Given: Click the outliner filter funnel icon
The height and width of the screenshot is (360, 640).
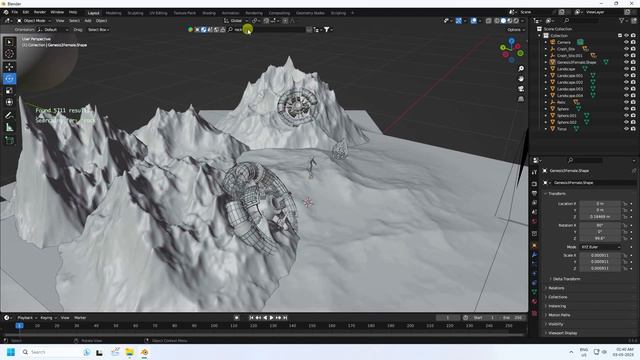Looking at the screenshot, I should coord(622,20).
